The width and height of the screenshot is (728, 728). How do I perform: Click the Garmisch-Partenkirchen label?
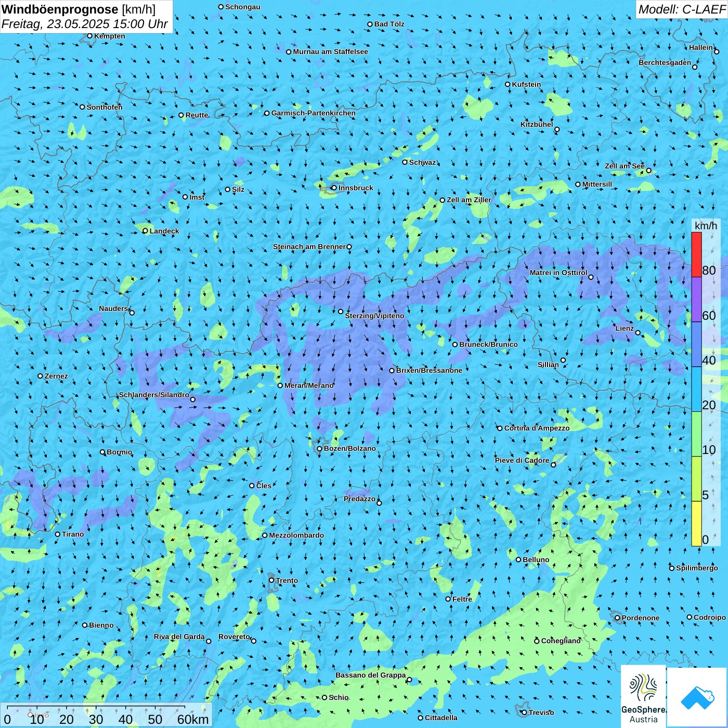(314, 113)
